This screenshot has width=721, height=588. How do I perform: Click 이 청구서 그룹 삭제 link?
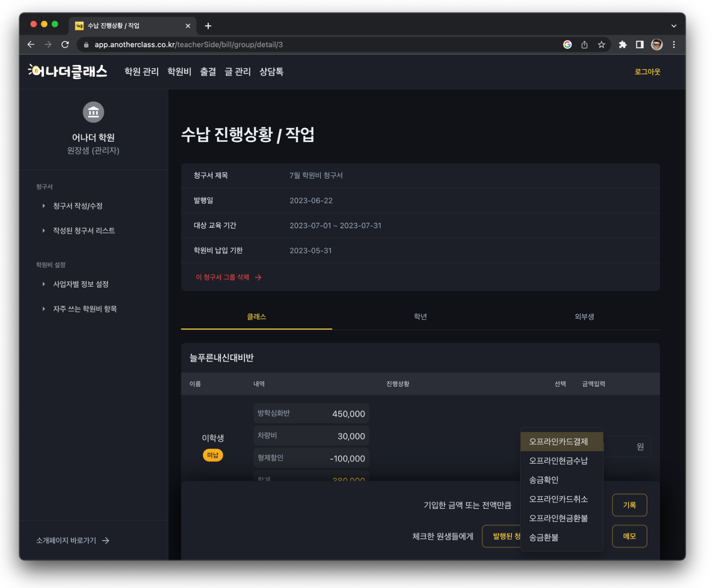coord(228,277)
